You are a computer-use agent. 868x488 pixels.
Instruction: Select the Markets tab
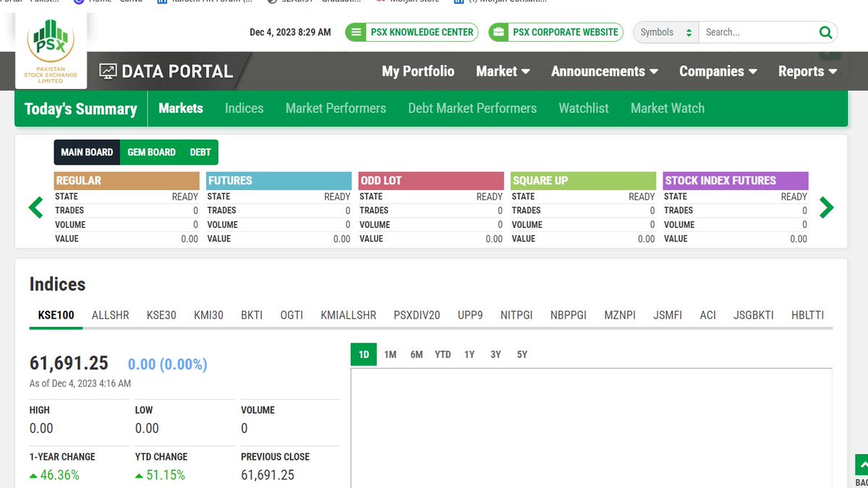pos(181,108)
